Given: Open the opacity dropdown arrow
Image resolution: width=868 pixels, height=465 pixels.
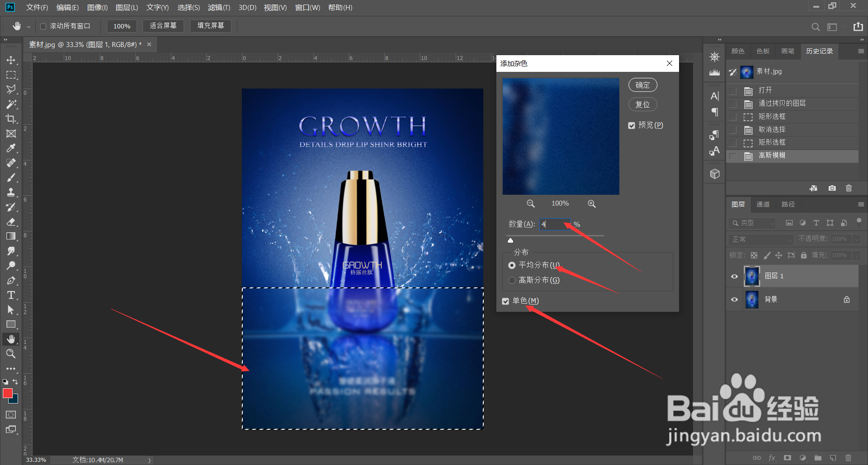Looking at the screenshot, I should pyautogui.click(x=856, y=239).
